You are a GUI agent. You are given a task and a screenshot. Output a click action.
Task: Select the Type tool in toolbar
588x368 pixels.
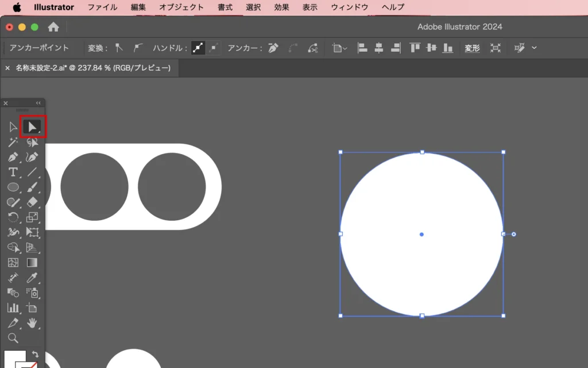pos(13,172)
